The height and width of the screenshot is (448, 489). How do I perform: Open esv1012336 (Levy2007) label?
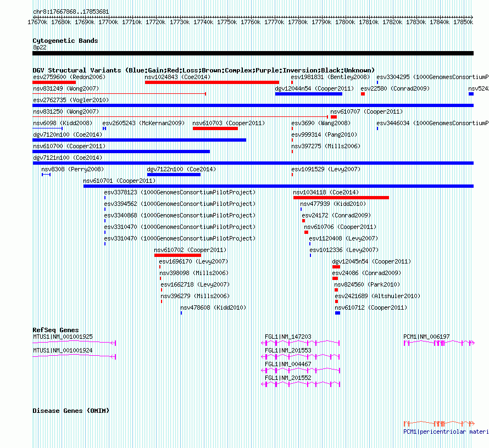(x=344, y=250)
